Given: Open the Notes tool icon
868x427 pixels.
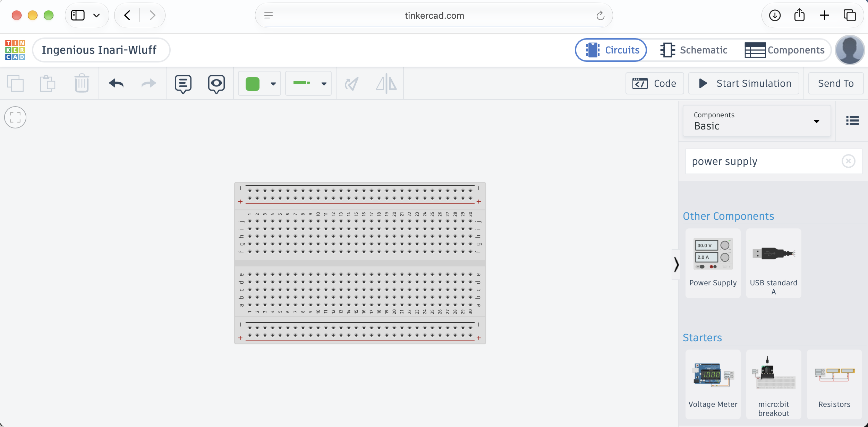Looking at the screenshot, I should point(183,84).
